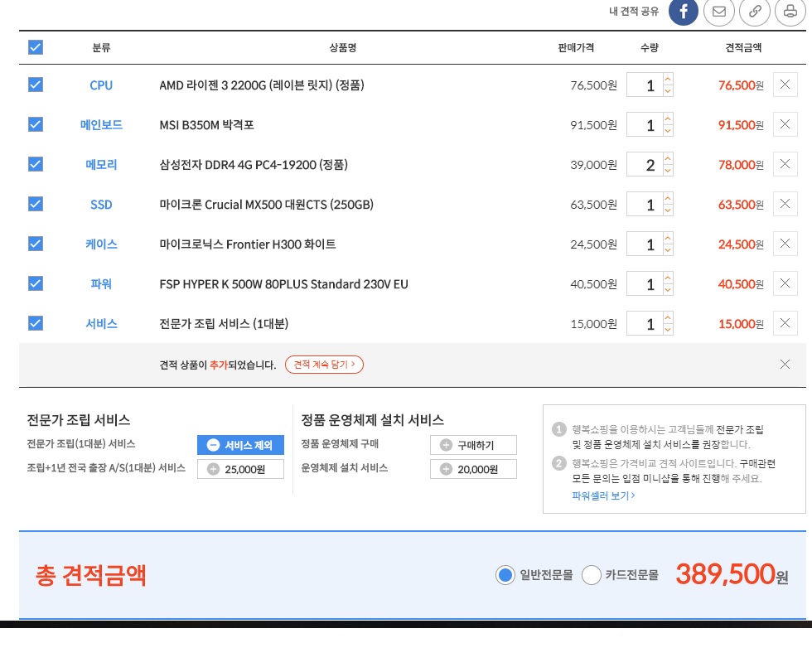The image size is (812, 672).
Task: Toggle the 서비스 row checkbox
Action: (36, 323)
